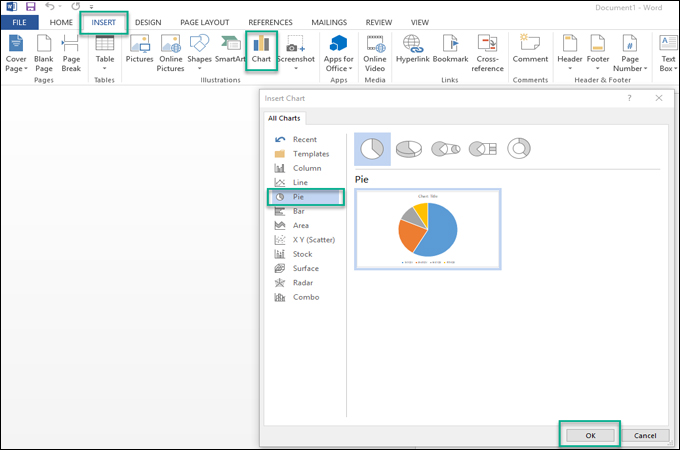Click Online Pictures icon
The height and width of the screenshot is (450, 680).
point(170,54)
